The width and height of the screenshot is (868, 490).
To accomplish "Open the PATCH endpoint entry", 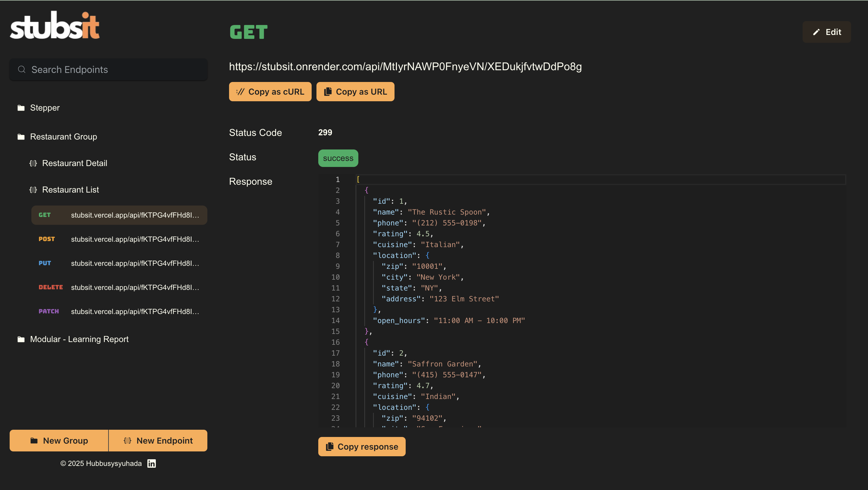I will (119, 311).
